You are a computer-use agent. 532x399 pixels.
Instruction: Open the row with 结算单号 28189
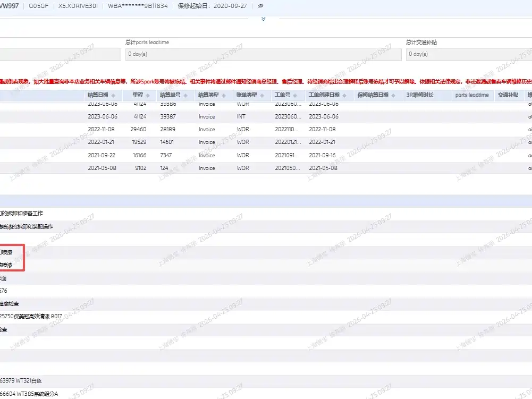point(266,129)
